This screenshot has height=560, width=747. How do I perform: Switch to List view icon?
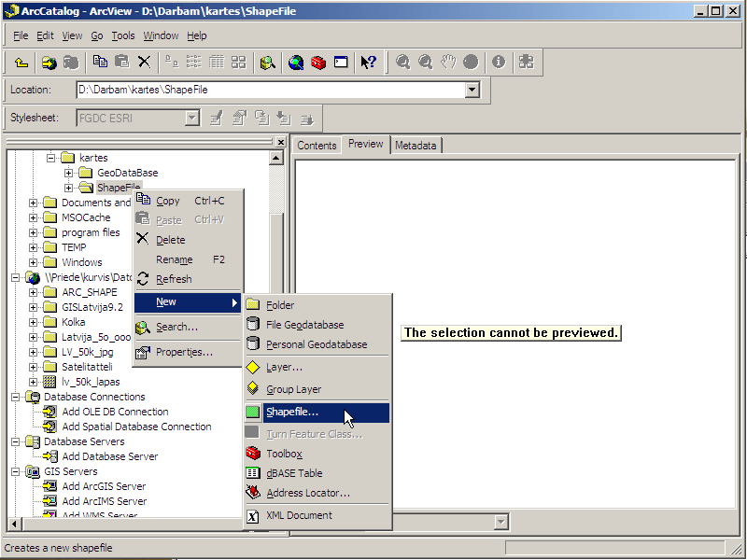click(194, 63)
